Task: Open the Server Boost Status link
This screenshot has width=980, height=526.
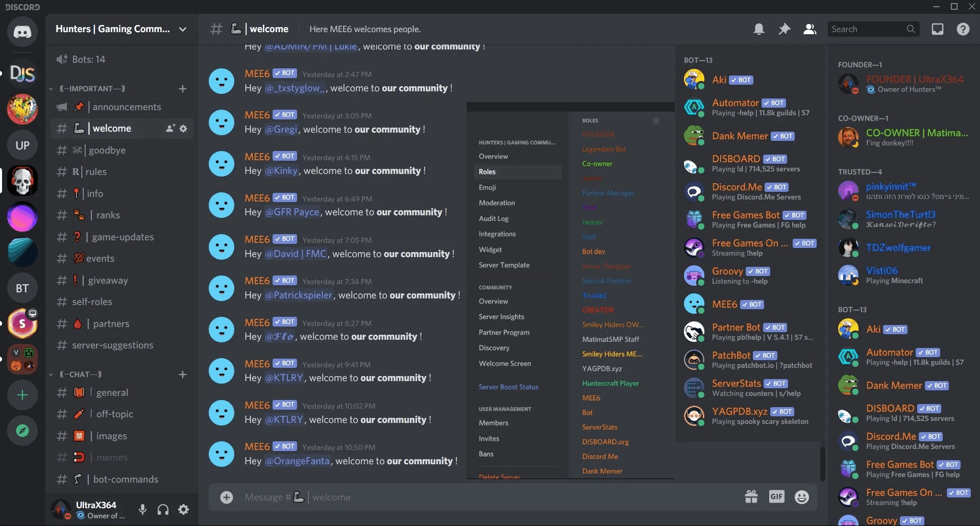Action: click(508, 387)
